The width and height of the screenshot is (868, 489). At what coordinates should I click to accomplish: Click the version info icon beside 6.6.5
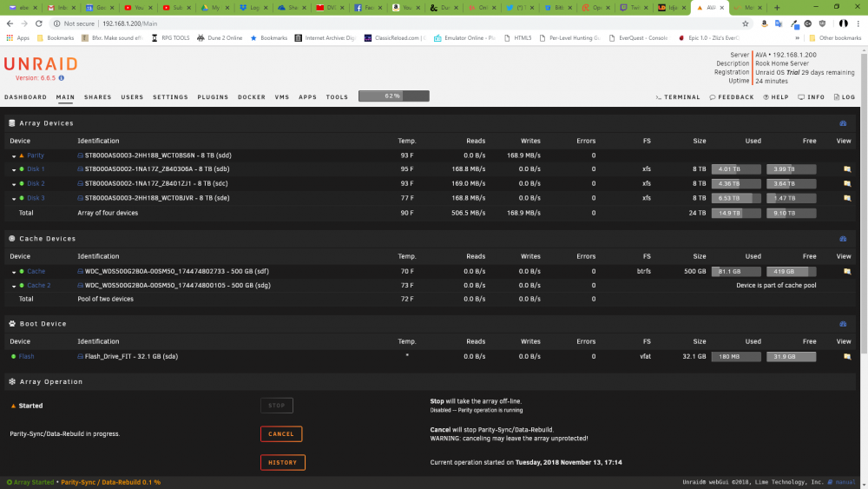pos(62,78)
